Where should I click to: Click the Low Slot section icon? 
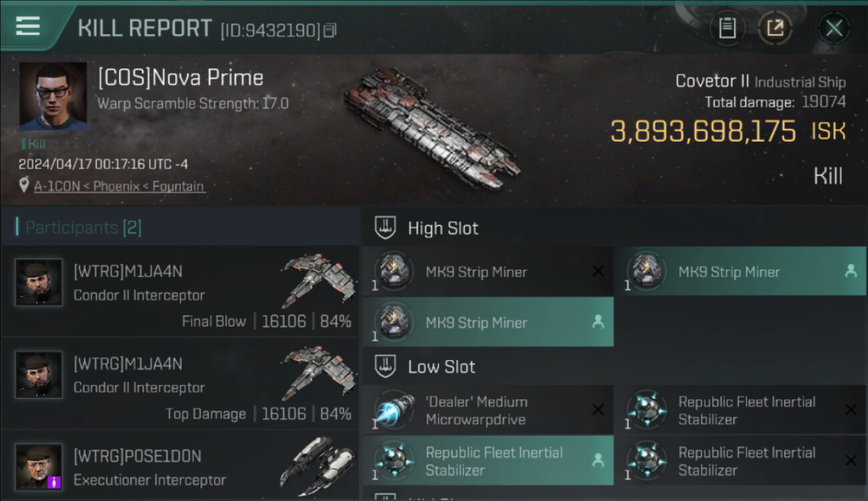click(385, 366)
